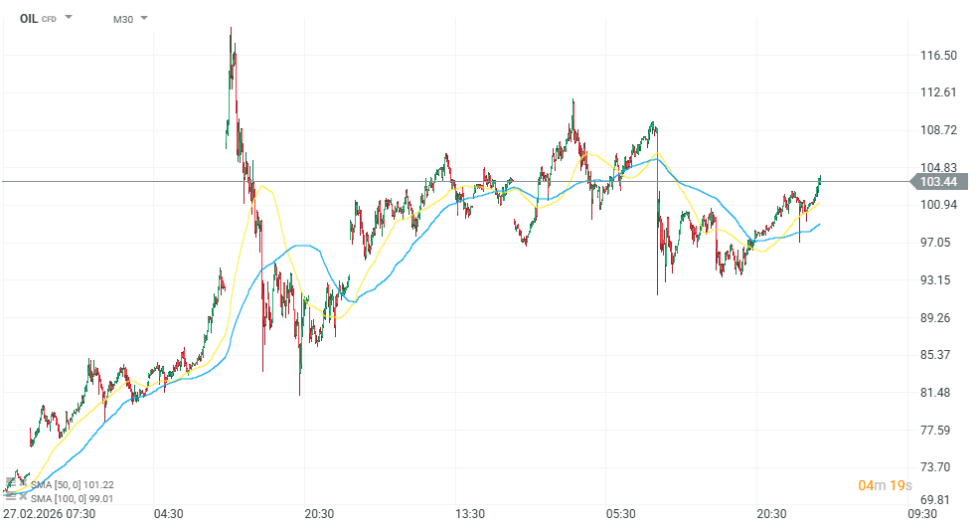The image size is (980, 530).
Task: Click the candle countdown timer
Action: pyautogui.click(x=885, y=485)
